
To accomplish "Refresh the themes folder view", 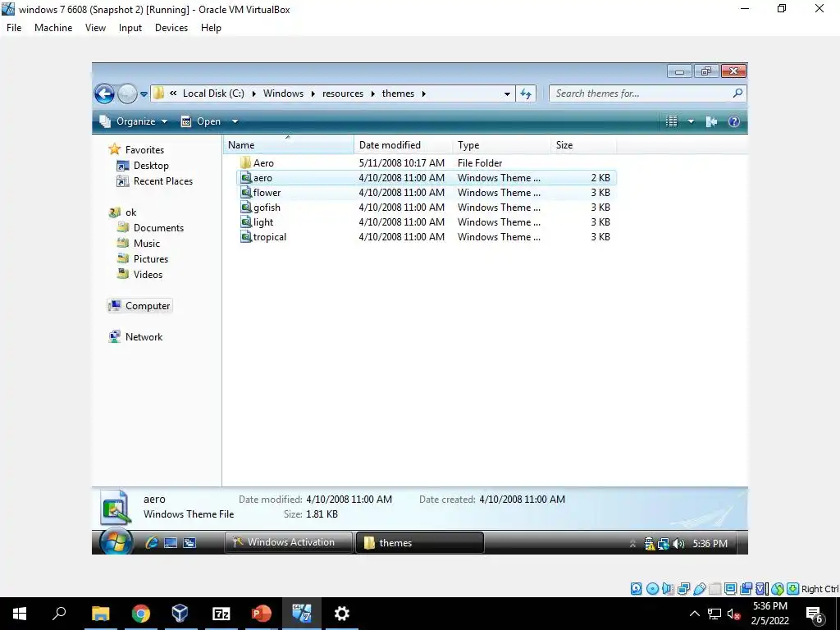I will pyautogui.click(x=526, y=94).
